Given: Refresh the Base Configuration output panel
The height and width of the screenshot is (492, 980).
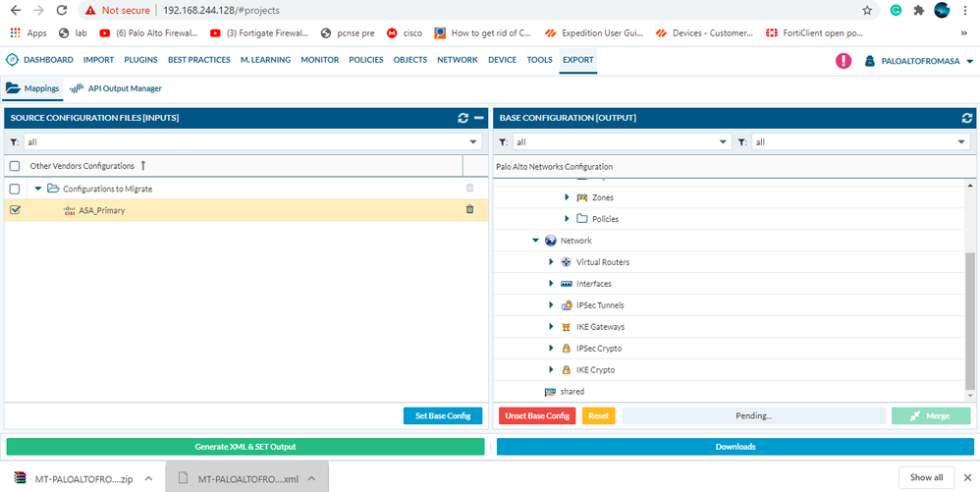Looking at the screenshot, I should (967, 118).
